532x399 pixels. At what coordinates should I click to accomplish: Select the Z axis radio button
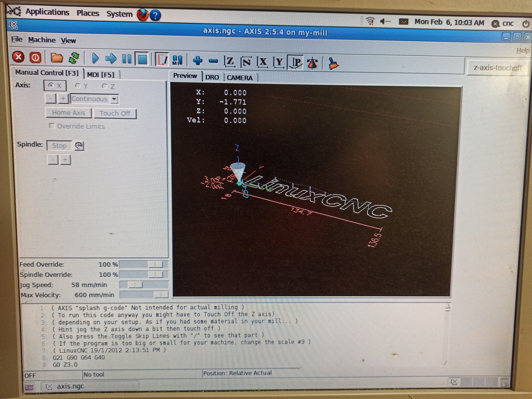(x=105, y=86)
